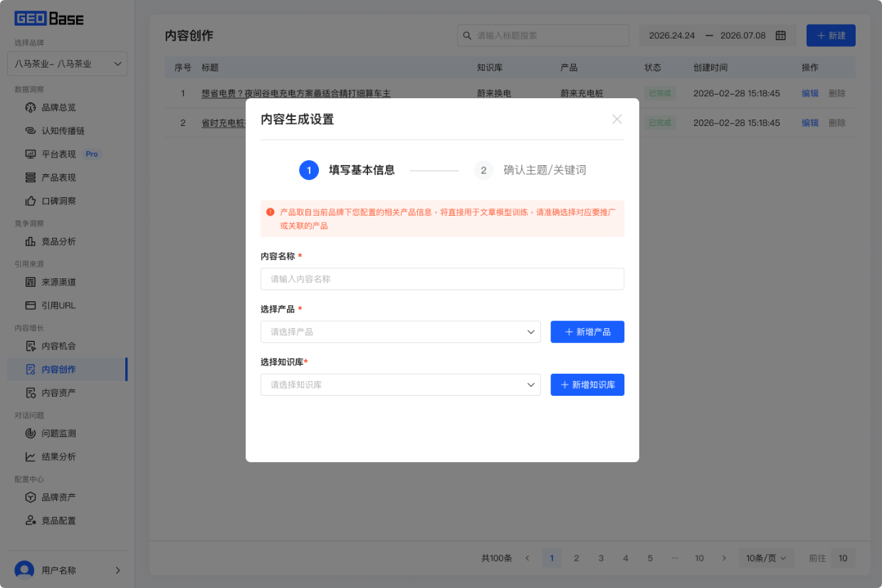Open 竞品分析 menu item
Image resolution: width=882 pixels, height=588 pixels.
(68, 241)
